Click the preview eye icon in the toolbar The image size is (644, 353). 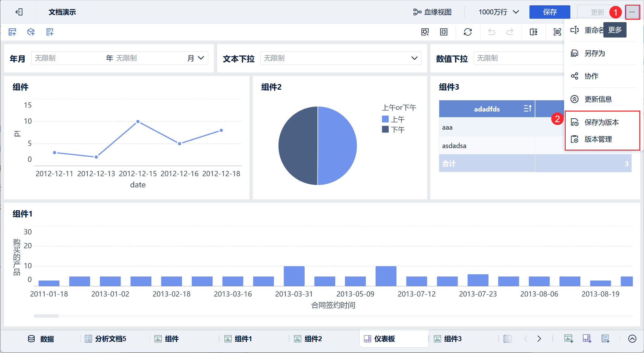coord(557,32)
